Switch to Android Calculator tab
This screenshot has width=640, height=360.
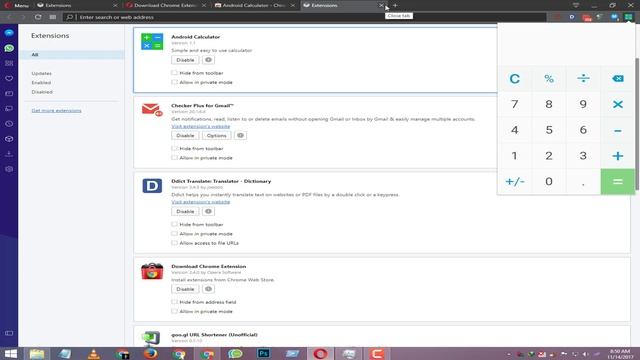(254, 5)
